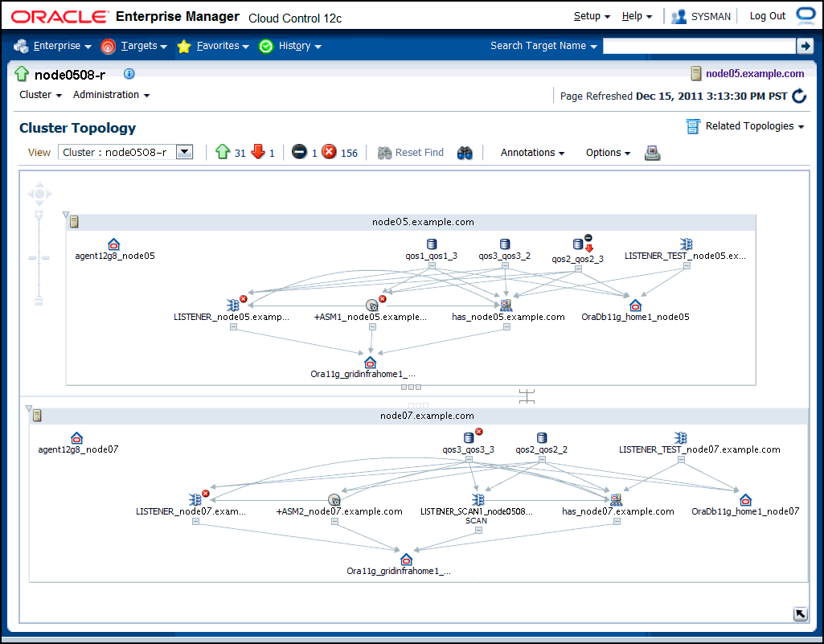Viewport: 824px width, 644px height.
Task: Open the Options menu
Action: pyautogui.click(x=608, y=153)
